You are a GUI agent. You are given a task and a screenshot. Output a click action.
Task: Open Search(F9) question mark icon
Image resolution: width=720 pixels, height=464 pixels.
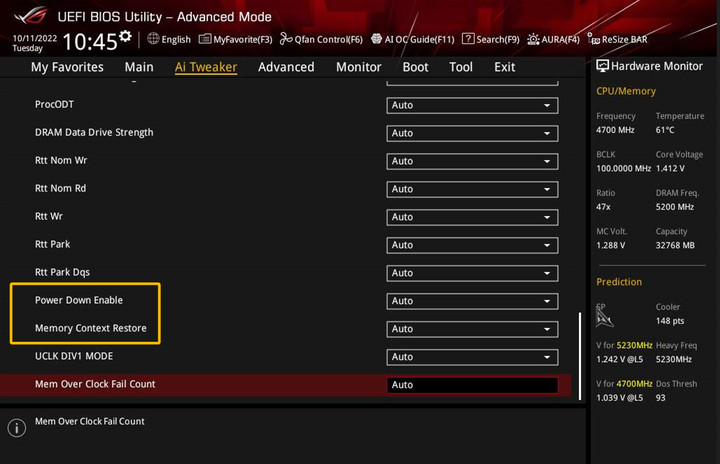pyautogui.click(x=468, y=39)
